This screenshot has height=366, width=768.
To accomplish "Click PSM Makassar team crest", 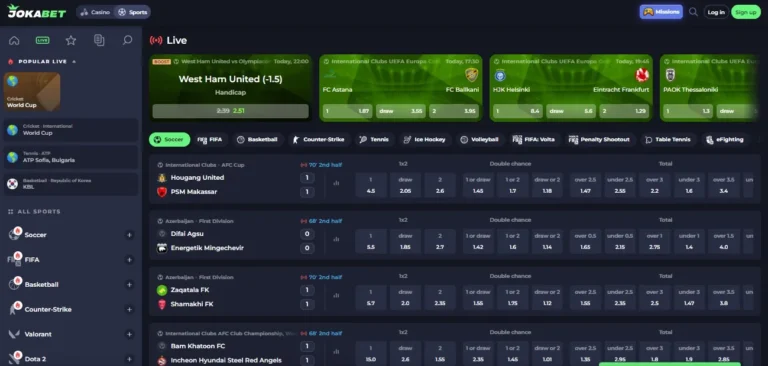I will pyautogui.click(x=162, y=192).
